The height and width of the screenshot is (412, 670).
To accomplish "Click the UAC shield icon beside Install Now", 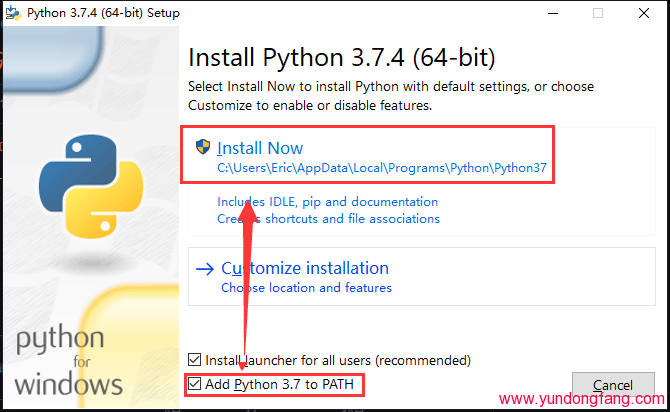I will click(203, 147).
